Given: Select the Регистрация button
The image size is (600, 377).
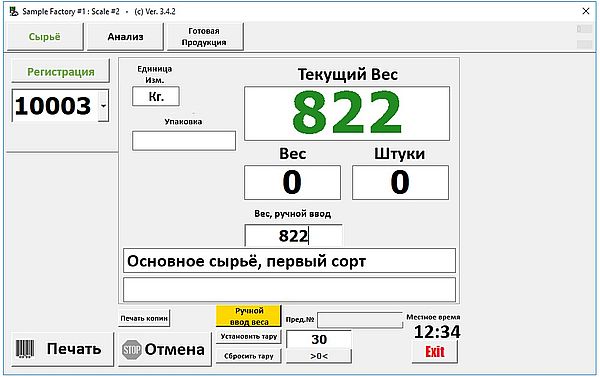Looking at the screenshot, I should [60, 72].
